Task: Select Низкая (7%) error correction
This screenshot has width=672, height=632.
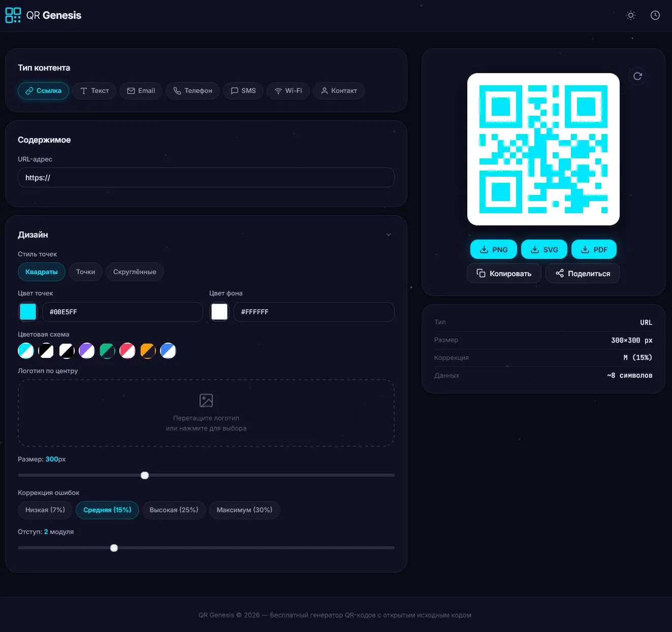Action: tap(45, 510)
